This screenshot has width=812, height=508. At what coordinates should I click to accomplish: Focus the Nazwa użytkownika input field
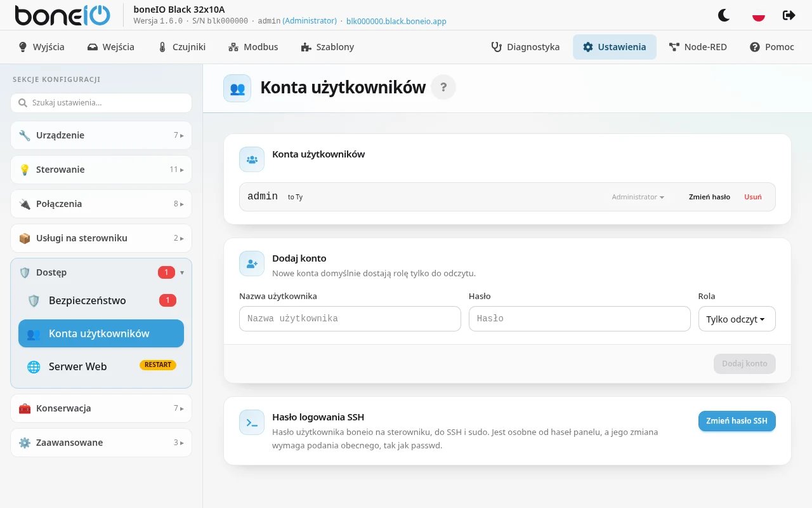[350, 319]
